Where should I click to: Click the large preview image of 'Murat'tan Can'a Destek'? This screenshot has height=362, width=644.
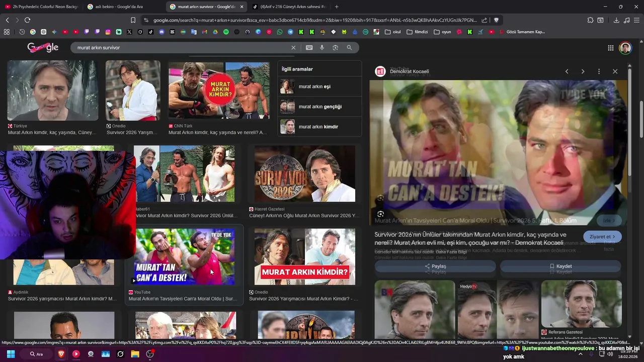tap(498, 152)
